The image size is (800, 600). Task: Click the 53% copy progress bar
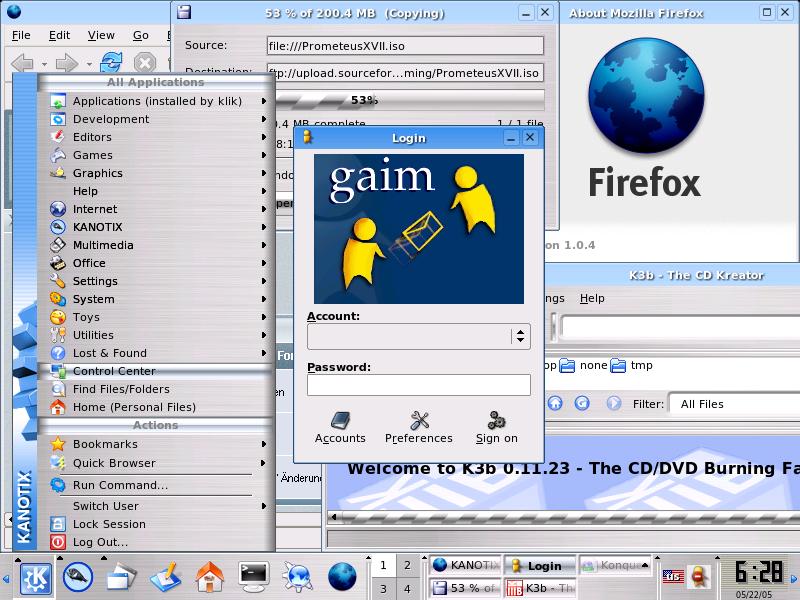click(x=410, y=100)
